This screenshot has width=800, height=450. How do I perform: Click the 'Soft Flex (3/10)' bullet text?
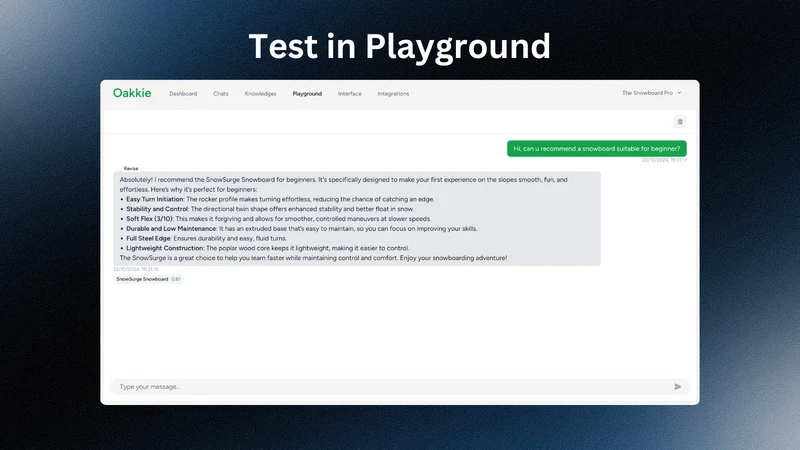click(x=149, y=218)
